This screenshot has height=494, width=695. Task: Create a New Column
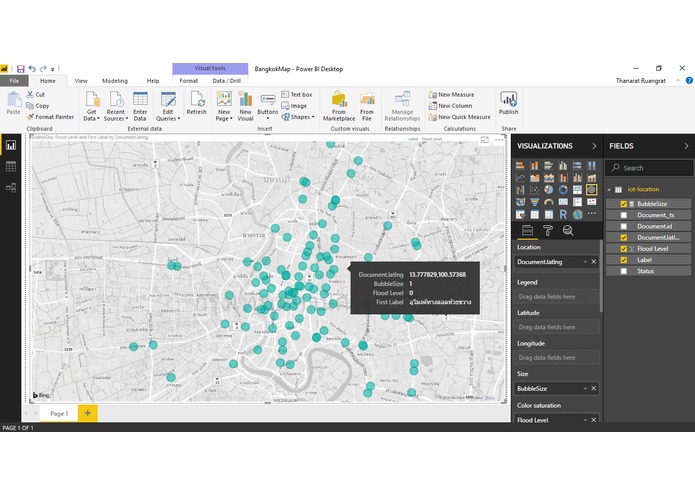click(450, 106)
